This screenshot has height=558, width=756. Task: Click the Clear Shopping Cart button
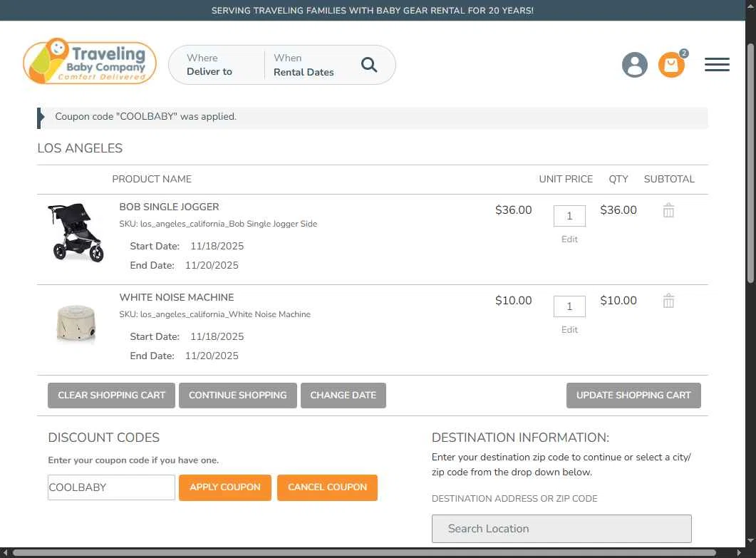(111, 396)
